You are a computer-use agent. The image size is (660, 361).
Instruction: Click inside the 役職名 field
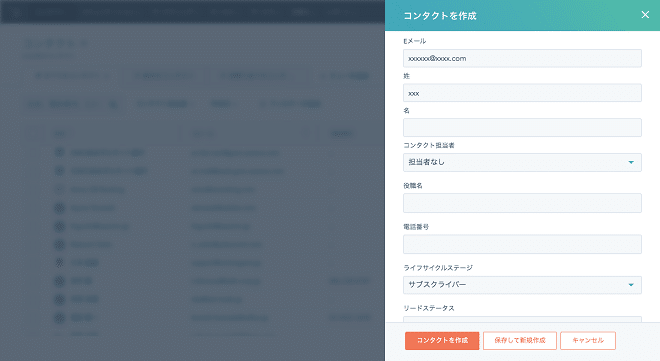click(x=522, y=203)
